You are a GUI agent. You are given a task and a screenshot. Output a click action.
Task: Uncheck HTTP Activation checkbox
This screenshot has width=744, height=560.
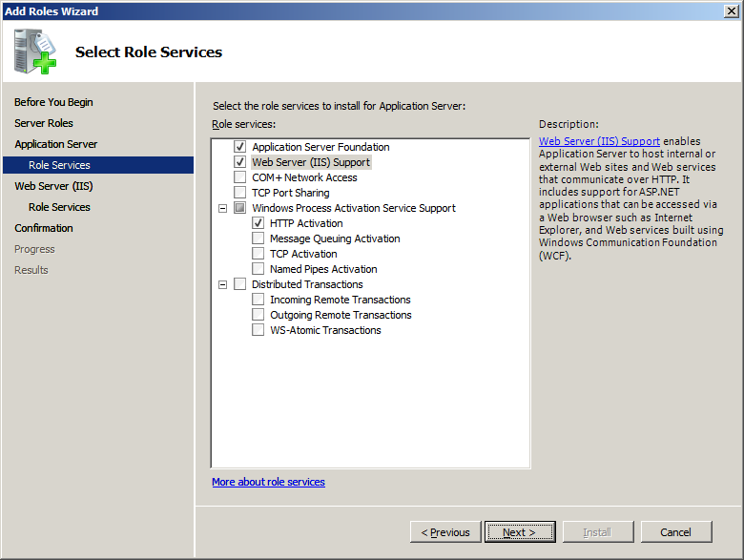coord(258,223)
